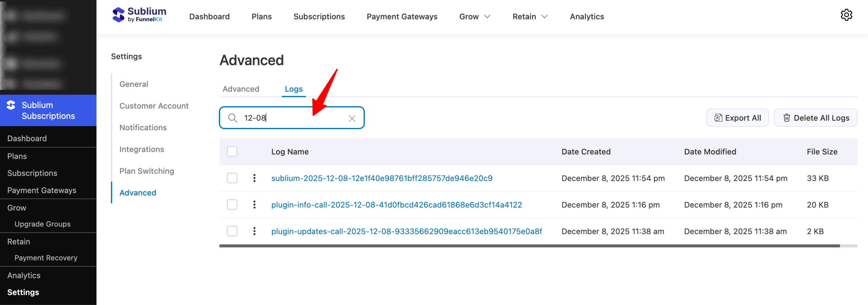This screenshot has width=868, height=305.
Task: Focus the log search input field
Action: pos(292,118)
